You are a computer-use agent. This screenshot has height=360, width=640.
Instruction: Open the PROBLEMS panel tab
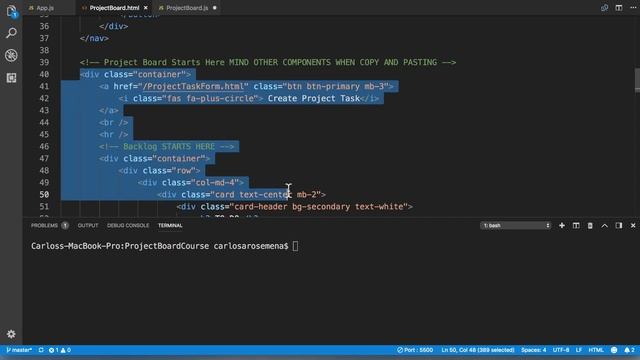coord(44,225)
